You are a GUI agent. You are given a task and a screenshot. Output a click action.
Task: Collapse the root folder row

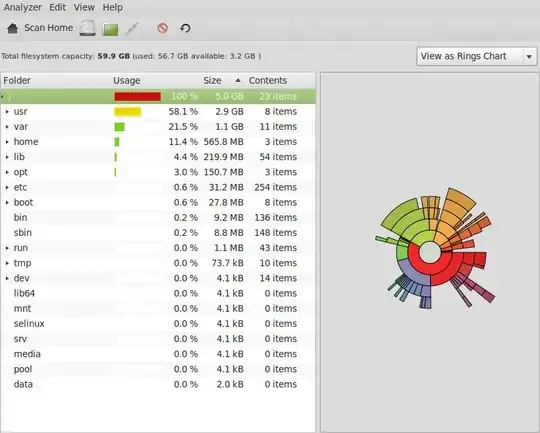point(2,97)
